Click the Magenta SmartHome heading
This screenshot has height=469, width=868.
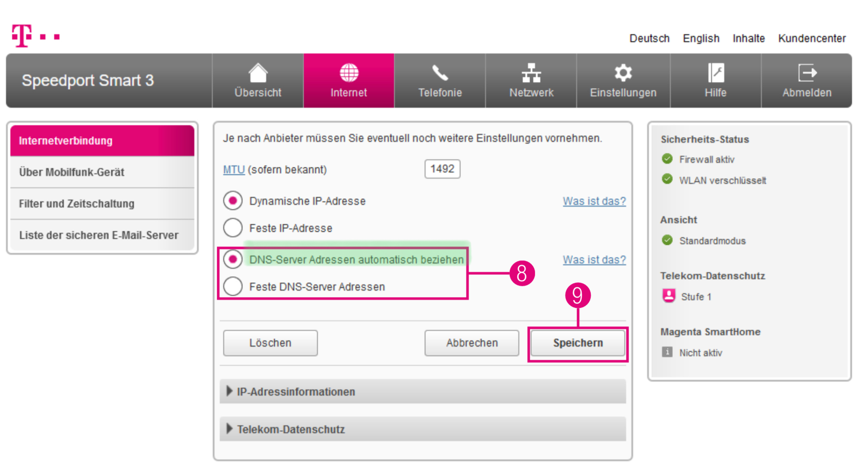tap(710, 332)
